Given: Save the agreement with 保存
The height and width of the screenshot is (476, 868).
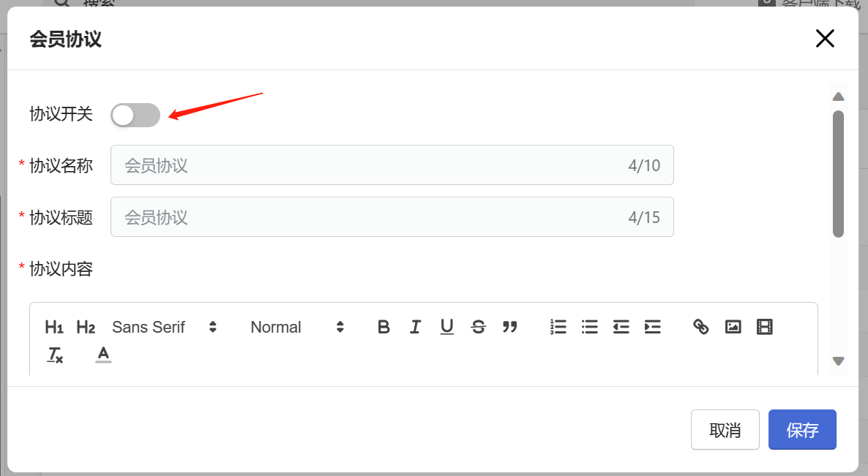Looking at the screenshot, I should click(x=802, y=429).
